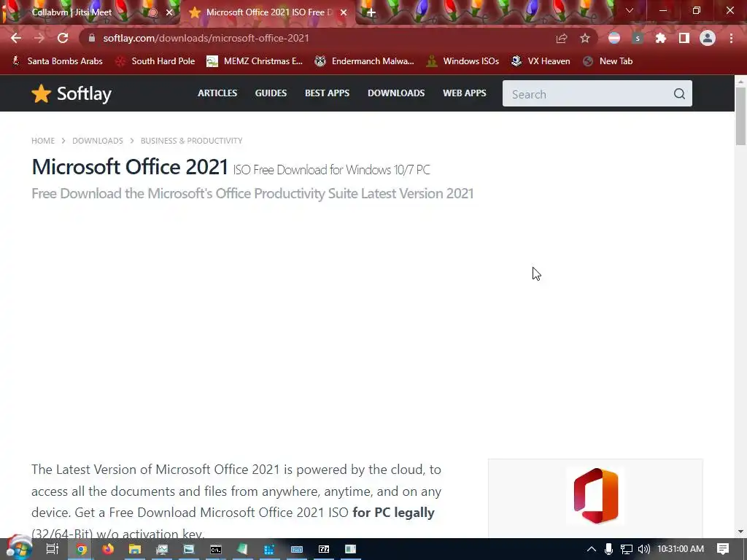Open the ARTICLES menu
Viewport: 747px width, 560px height.
pos(217,93)
